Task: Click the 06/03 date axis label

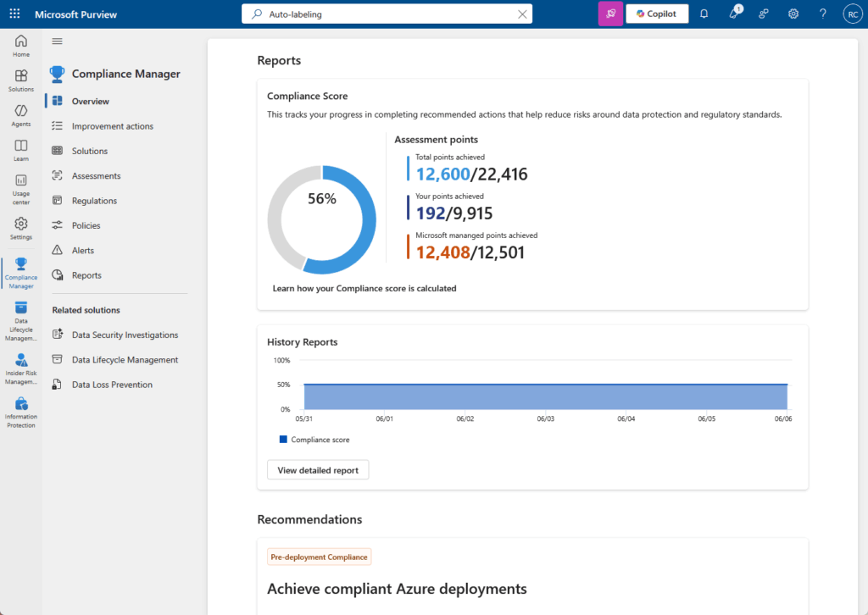Action: tap(545, 418)
